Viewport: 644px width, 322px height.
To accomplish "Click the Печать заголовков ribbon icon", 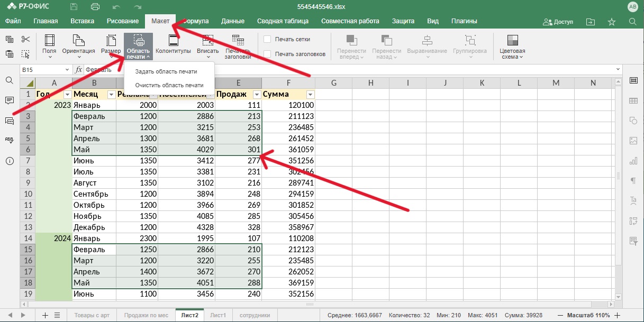I will coord(238,41).
